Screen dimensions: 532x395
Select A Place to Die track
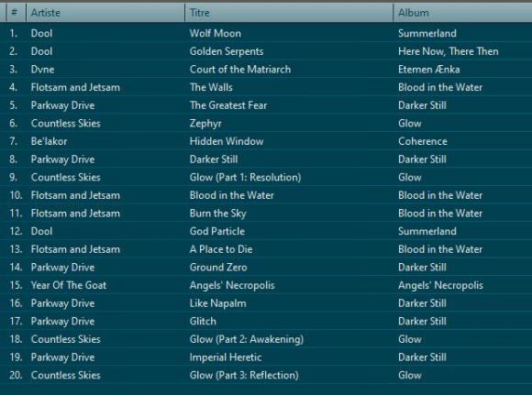coord(266,249)
